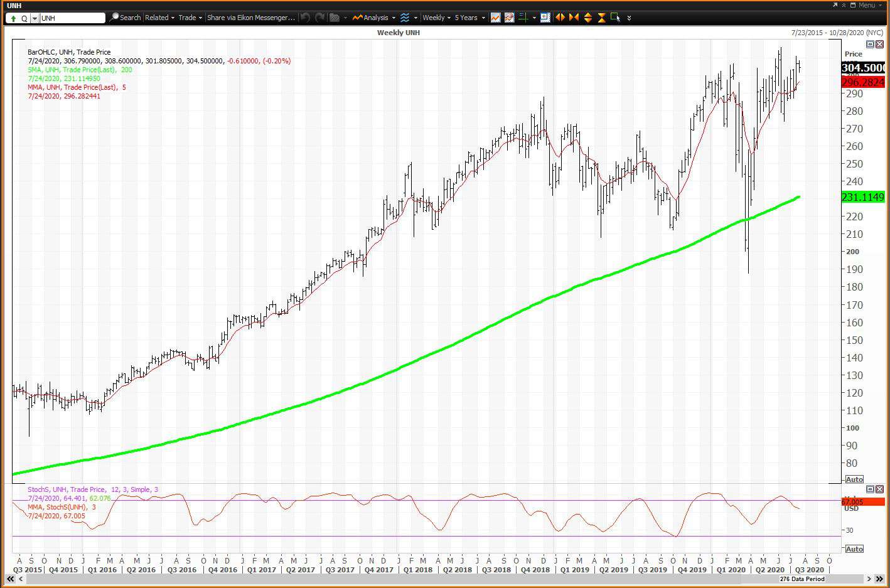
Task: Click the Search magnifier button
Action: point(125,18)
